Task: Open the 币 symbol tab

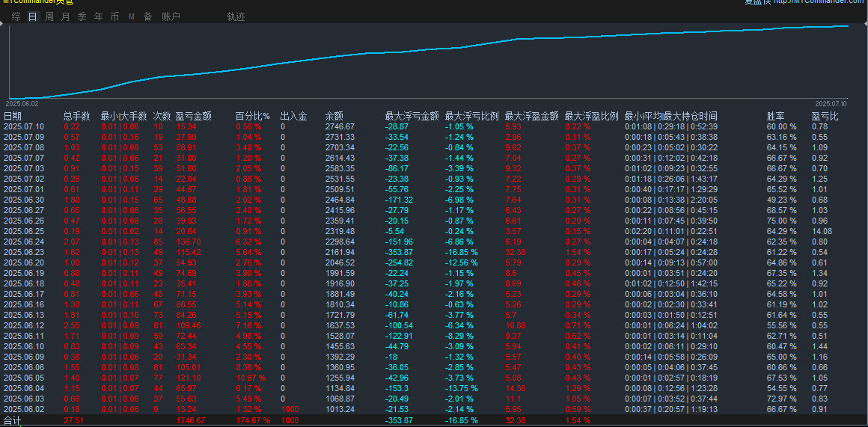Action: point(114,16)
